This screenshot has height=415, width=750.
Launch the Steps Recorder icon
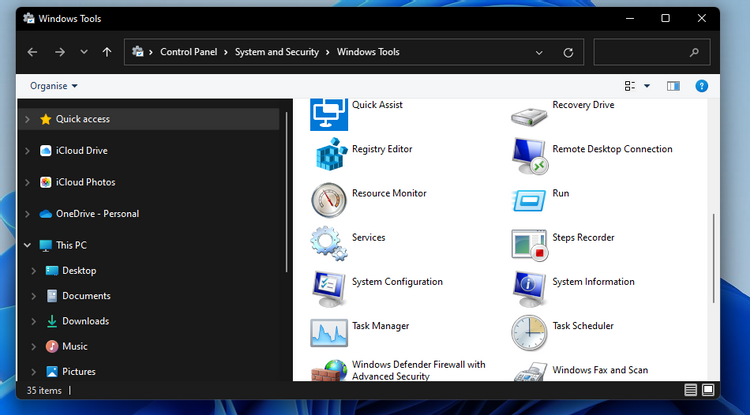[529, 245]
